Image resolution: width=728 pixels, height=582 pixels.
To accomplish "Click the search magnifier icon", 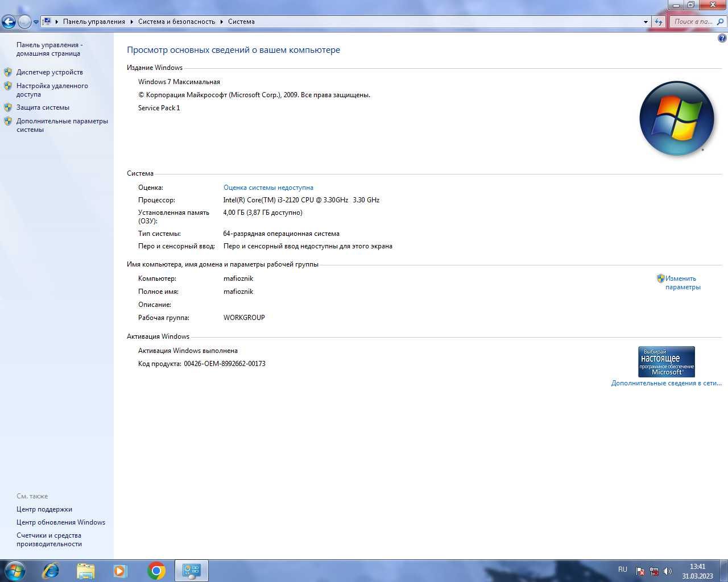I will 721,22.
